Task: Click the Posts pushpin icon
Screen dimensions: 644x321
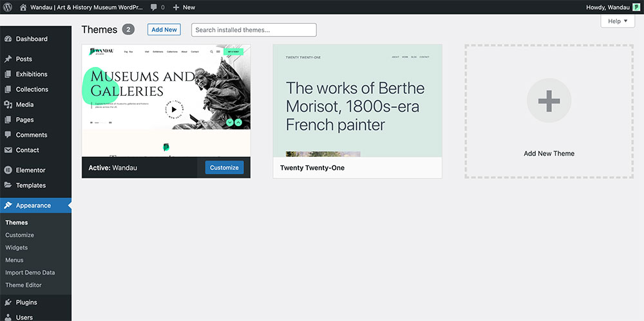Action: click(x=8, y=59)
